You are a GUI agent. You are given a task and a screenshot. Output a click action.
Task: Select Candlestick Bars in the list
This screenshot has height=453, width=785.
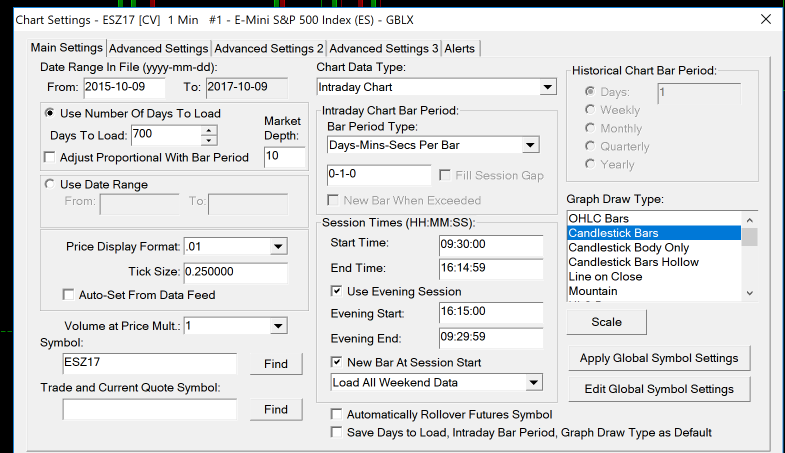click(x=654, y=233)
